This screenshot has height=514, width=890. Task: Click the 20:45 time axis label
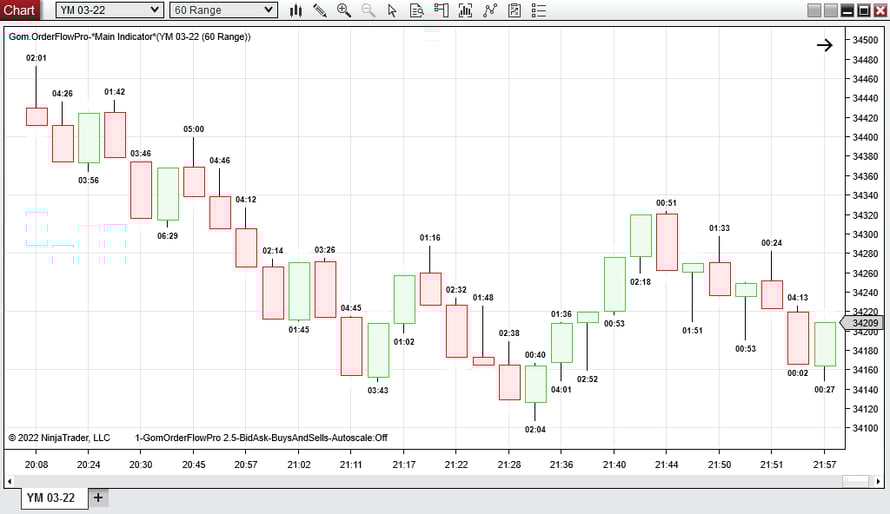[x=194, y=465]
